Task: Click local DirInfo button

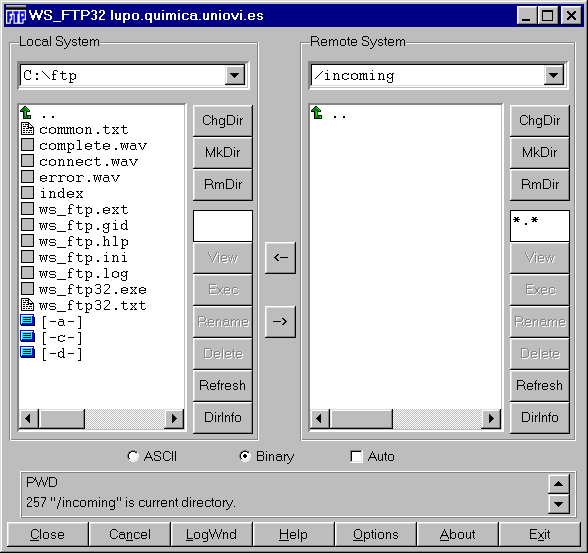Action: click(223, 418)
